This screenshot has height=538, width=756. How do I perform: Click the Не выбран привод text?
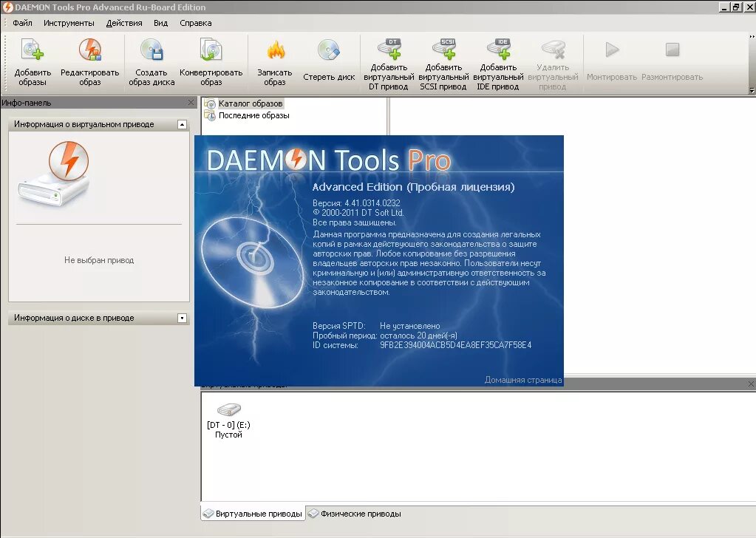[x=99, y=260]
